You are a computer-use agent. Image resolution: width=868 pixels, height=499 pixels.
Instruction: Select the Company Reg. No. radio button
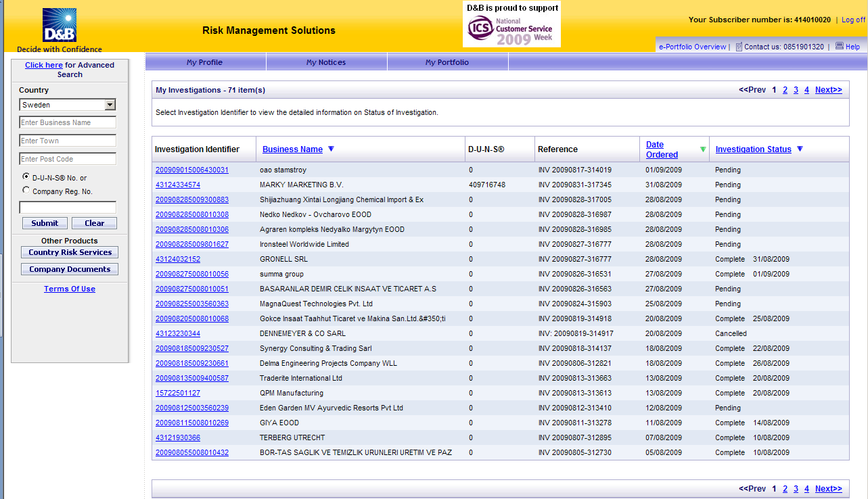pyautogui.click(x=26, y=190)
